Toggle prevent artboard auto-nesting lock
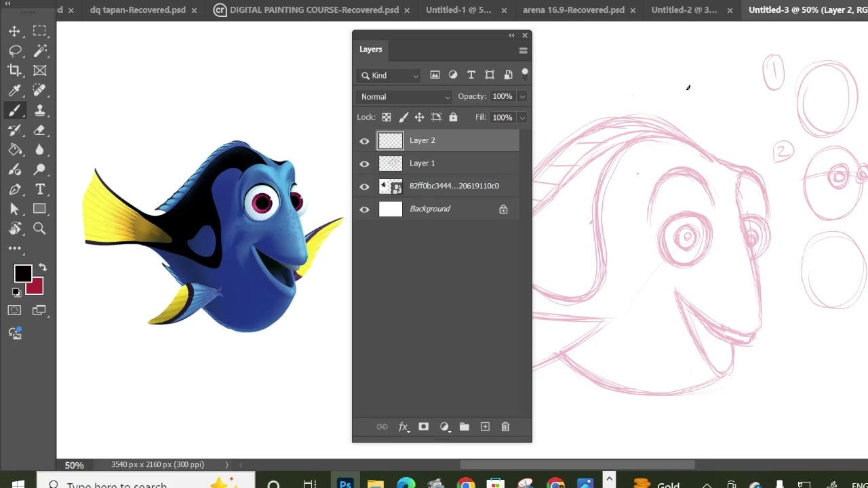Viewport: 868px width, 488px height. pos(437,117)
